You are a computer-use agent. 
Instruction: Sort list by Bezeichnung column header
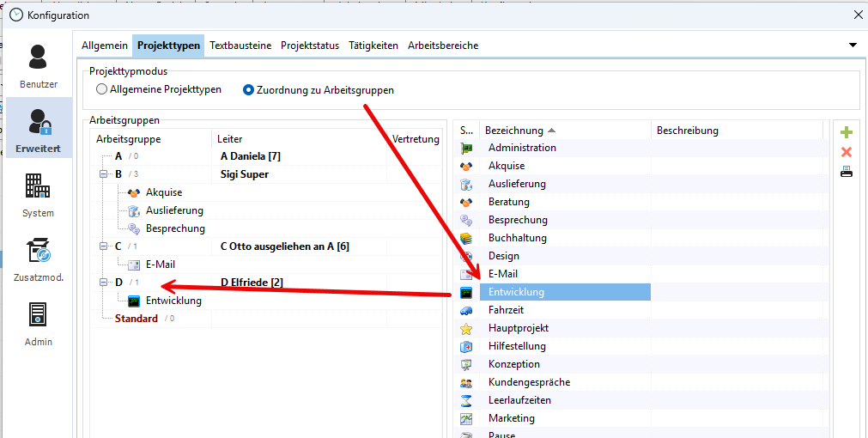tap(515, 131)
